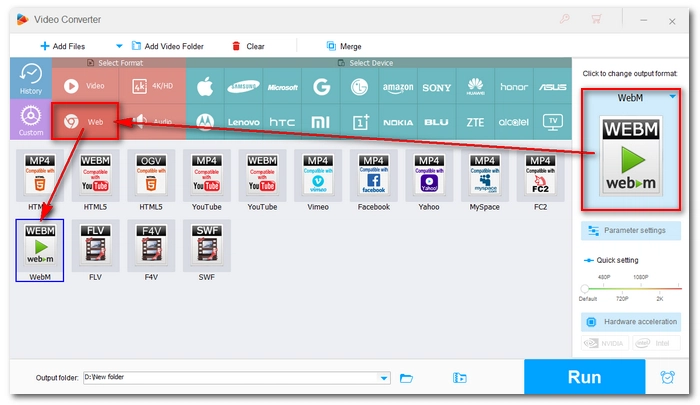Image resolution: width=700 pixels, height=405 pixels.
Task: Clear the file list
Action: (248, 46)
